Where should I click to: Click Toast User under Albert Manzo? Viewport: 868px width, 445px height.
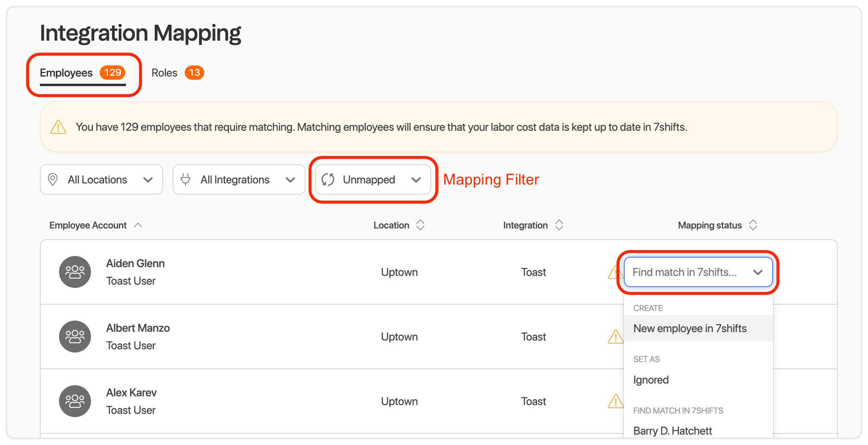pos(131,346)
